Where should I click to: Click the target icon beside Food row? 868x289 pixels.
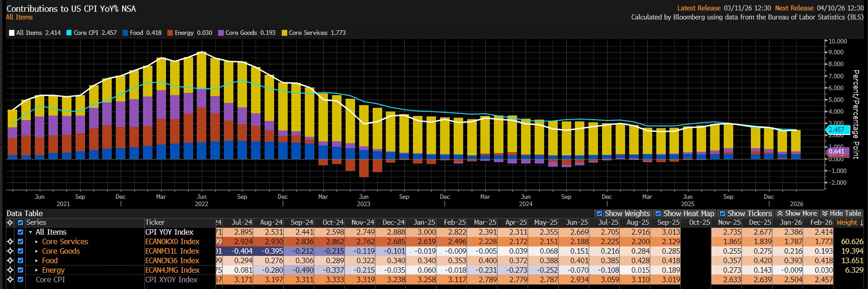10,260
